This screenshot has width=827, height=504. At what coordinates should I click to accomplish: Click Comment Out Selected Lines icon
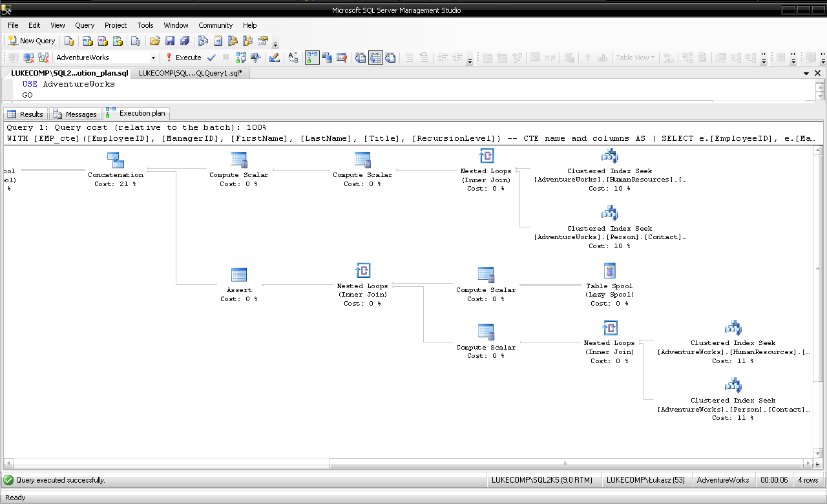(x=409, y=58)
